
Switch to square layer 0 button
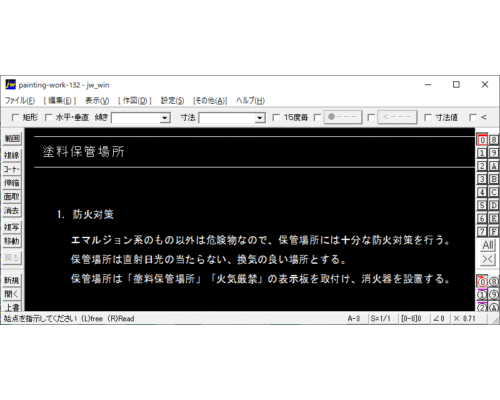482,140
